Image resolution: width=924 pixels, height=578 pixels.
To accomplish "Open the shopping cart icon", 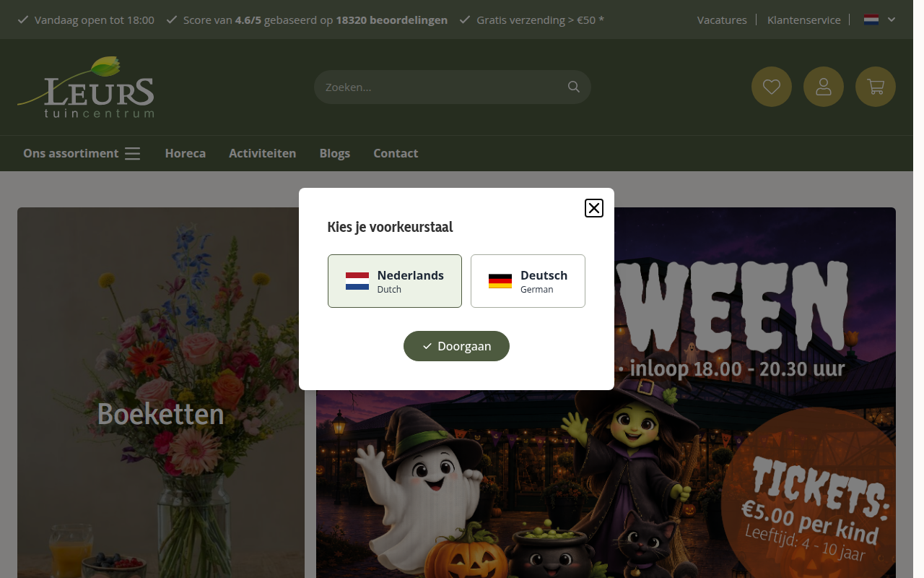I will 876,87.
